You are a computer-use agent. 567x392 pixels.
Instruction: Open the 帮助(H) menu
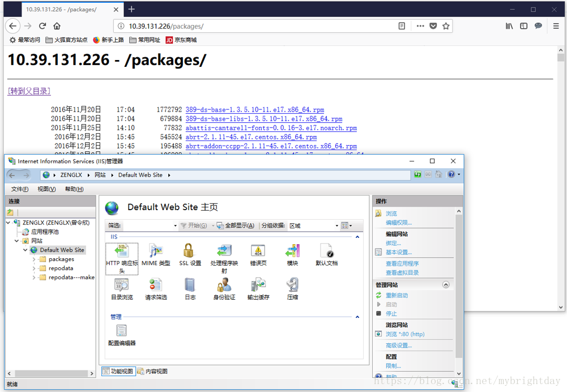(x=74, y=189)
